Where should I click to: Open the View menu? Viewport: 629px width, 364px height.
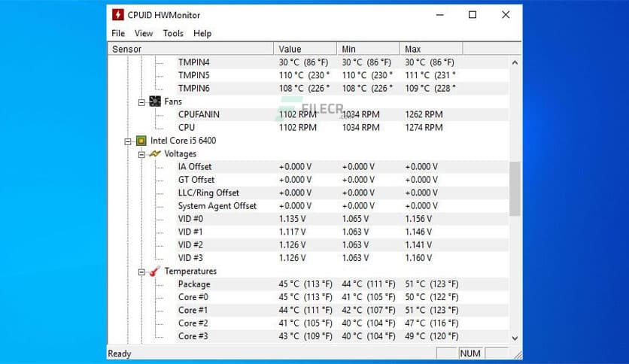144,33
